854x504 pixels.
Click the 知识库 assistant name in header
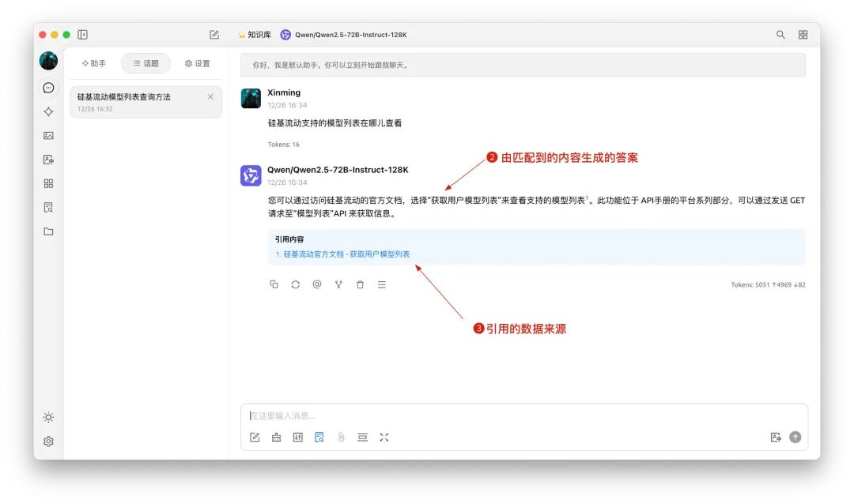pos(255,35)
